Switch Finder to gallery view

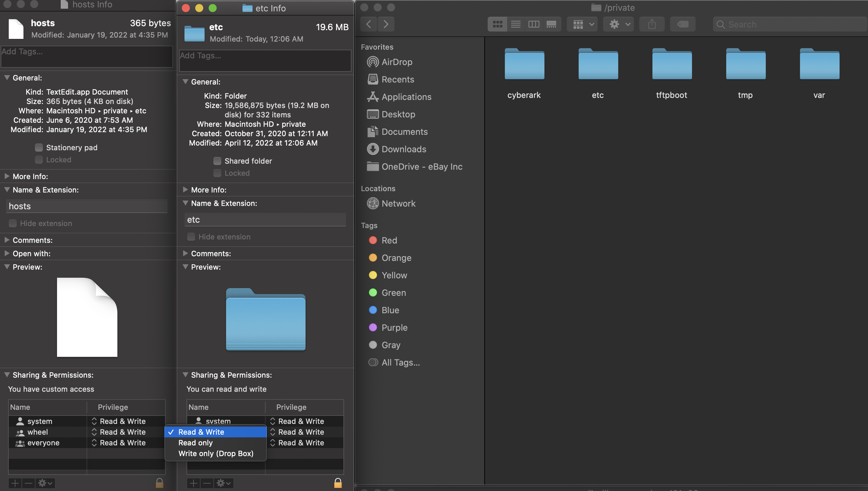pyautogui.click(x=552, y=24)
